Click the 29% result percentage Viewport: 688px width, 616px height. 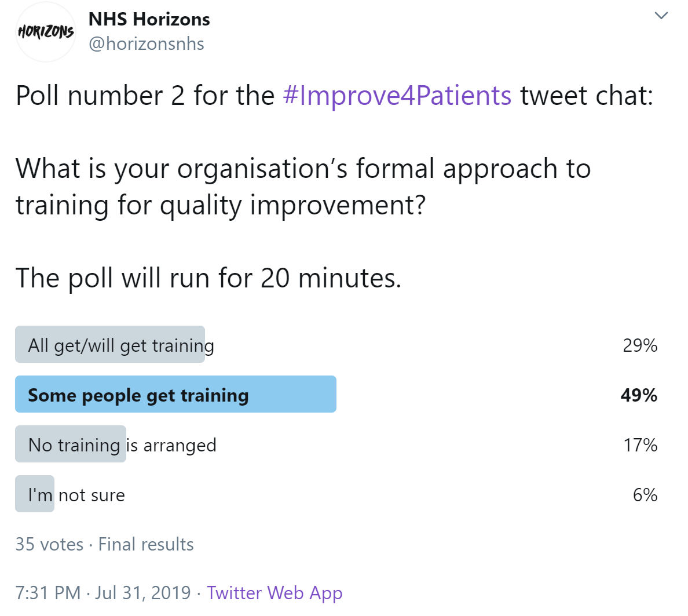coord(640,345)
